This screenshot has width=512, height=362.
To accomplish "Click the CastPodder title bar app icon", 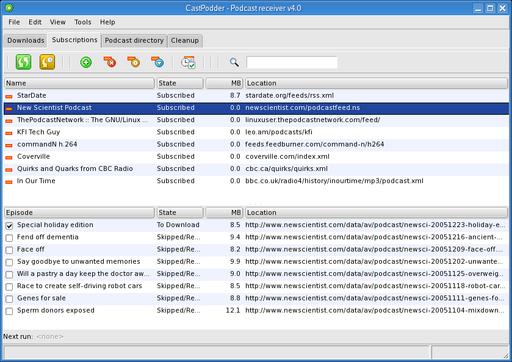I will coord(9,8).
